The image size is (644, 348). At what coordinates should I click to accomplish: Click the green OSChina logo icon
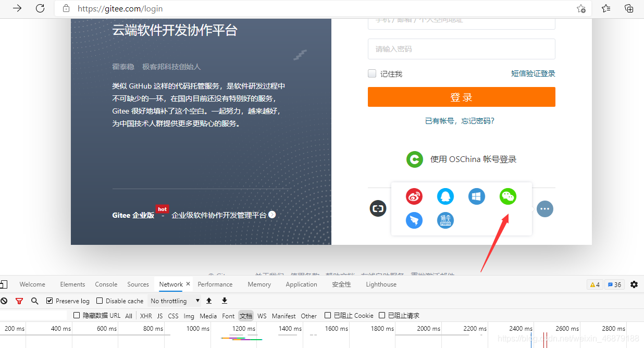[415, 159]
